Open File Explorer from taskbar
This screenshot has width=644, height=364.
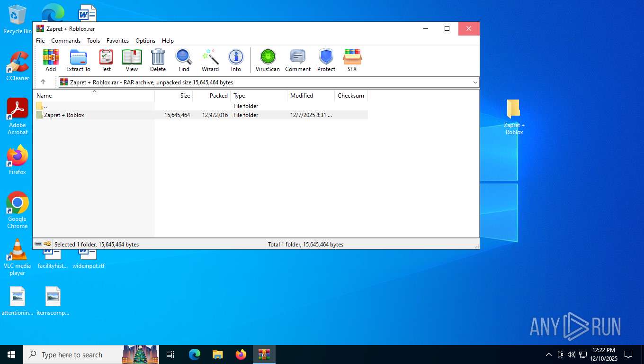tap(218, 355)
